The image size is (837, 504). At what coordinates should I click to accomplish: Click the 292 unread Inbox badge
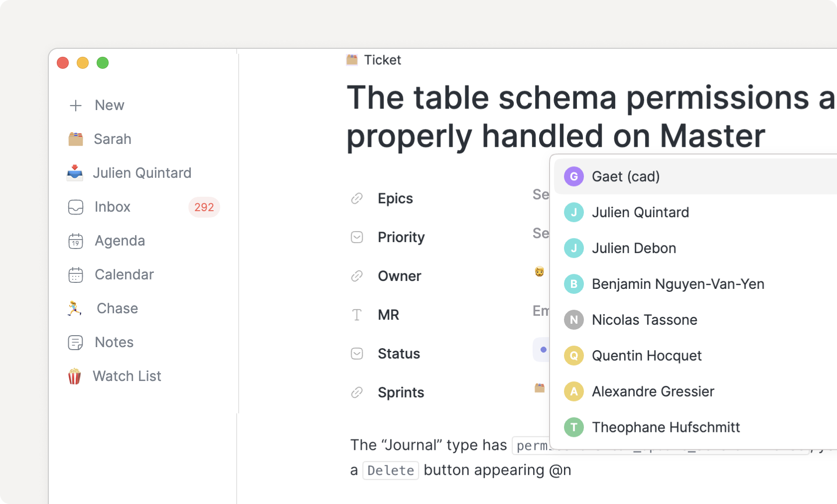click(204, 207)
